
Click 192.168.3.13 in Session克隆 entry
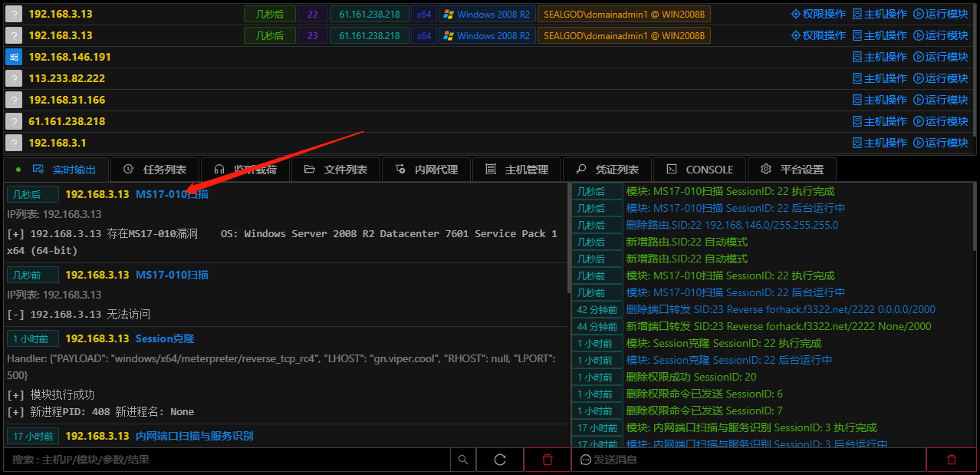coord(97,338)
